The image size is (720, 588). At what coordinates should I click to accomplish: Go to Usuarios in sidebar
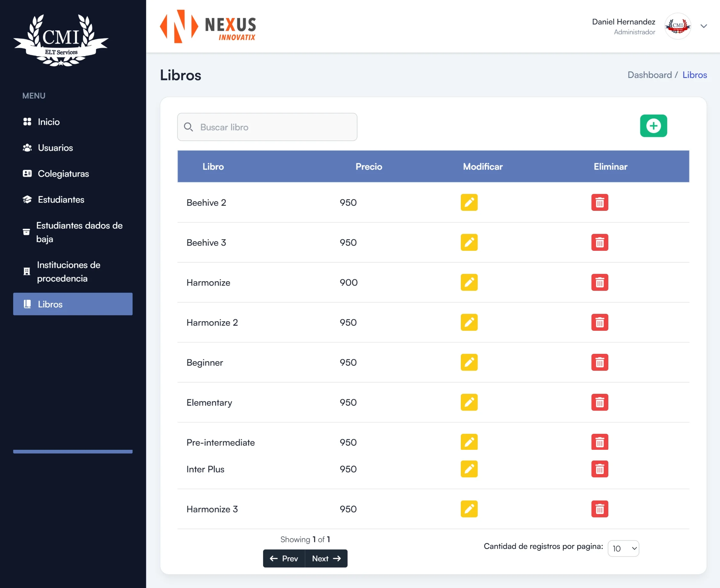click(55, 148)
